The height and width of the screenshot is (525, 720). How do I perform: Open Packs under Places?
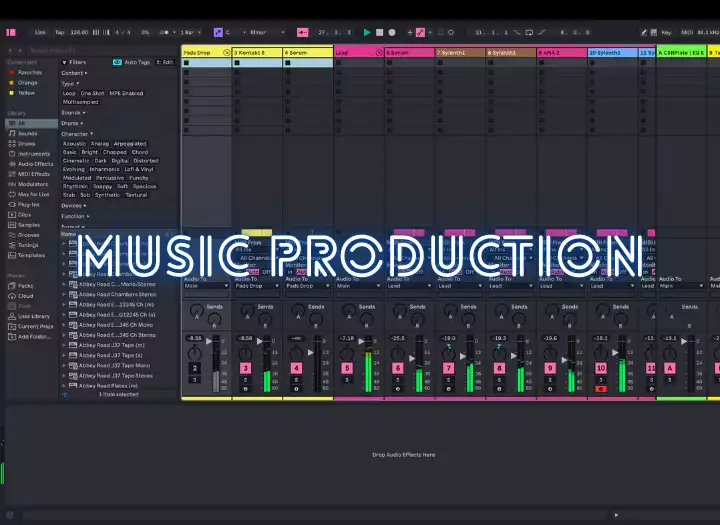(x=25, y=286)
